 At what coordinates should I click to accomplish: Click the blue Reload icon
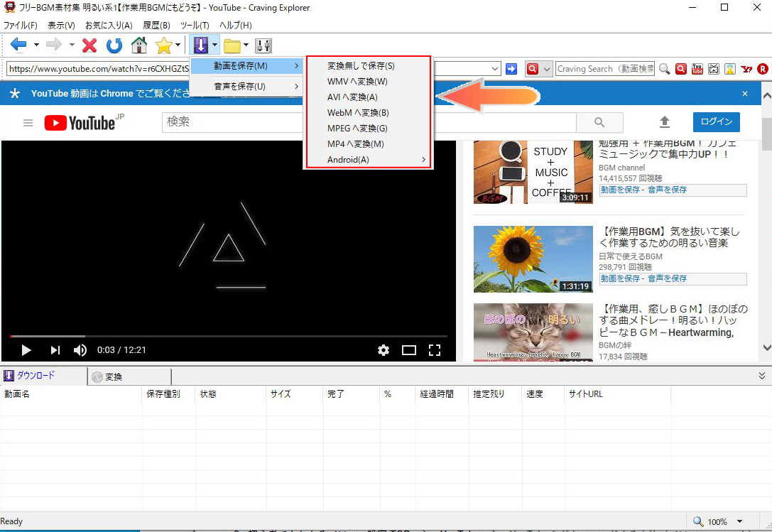(x=114, y=45)
